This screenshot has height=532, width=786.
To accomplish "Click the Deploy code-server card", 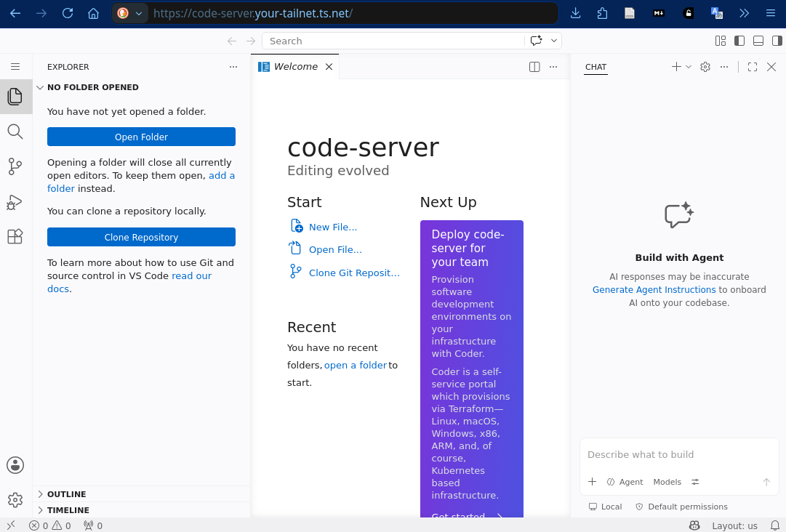I will point(472,368).
